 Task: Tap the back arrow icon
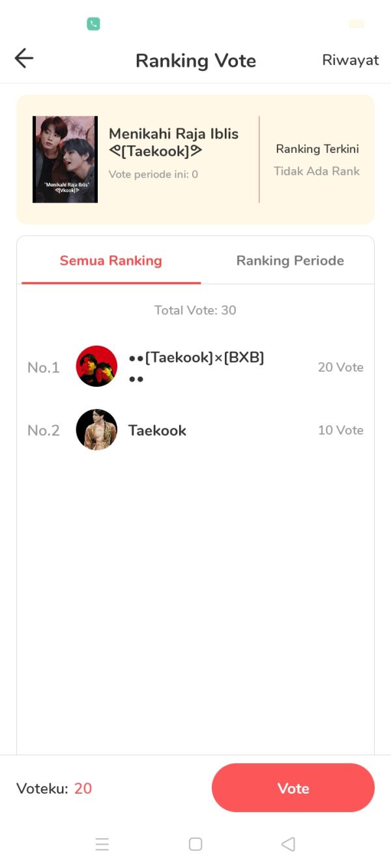24,59
